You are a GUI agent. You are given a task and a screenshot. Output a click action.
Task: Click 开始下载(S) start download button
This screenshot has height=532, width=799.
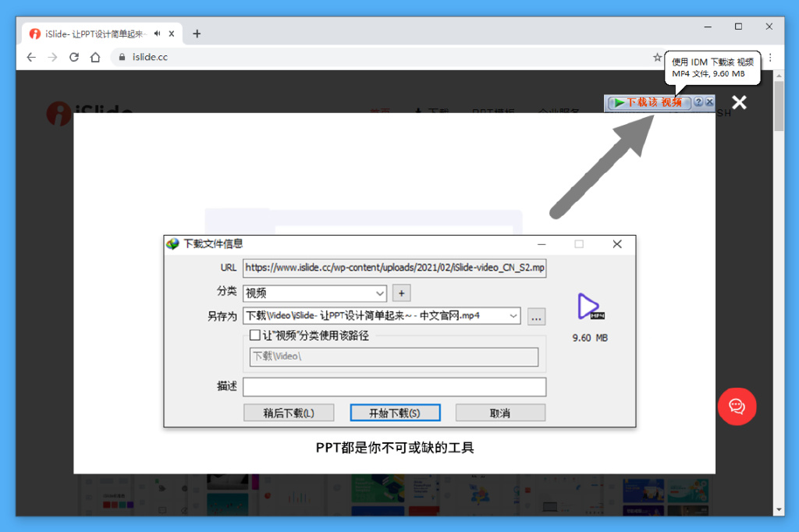coord(395,413)
